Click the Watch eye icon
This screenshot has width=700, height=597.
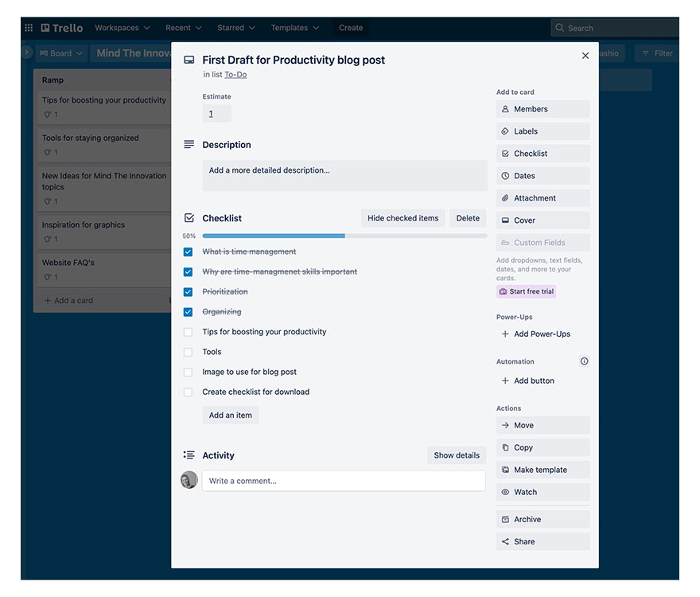(505, 492)
